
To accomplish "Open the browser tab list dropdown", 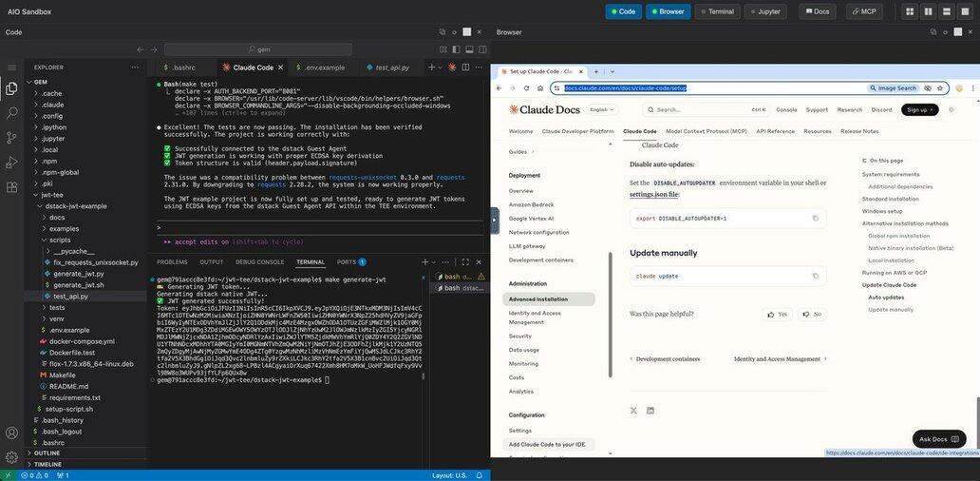I will [x=612, y=72].
